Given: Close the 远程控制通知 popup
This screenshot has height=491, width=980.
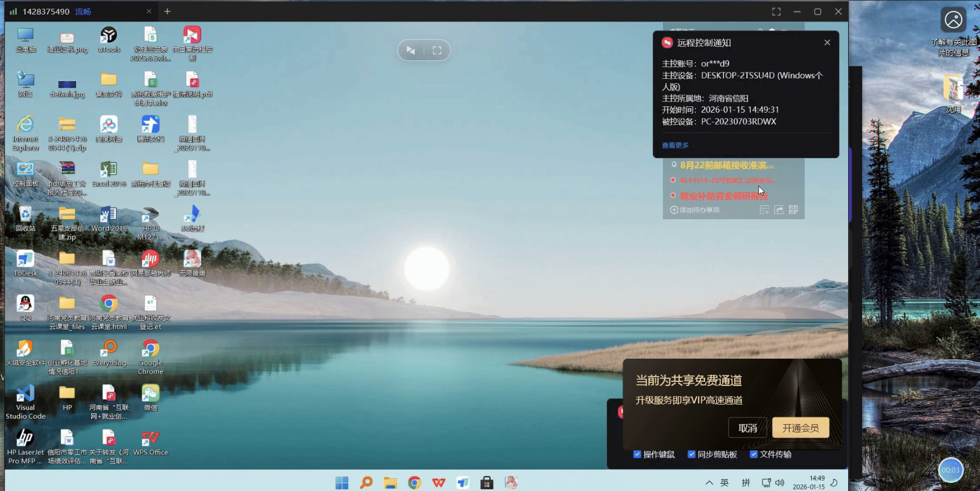Looking at the screenshot, I should tap(827, 43).
